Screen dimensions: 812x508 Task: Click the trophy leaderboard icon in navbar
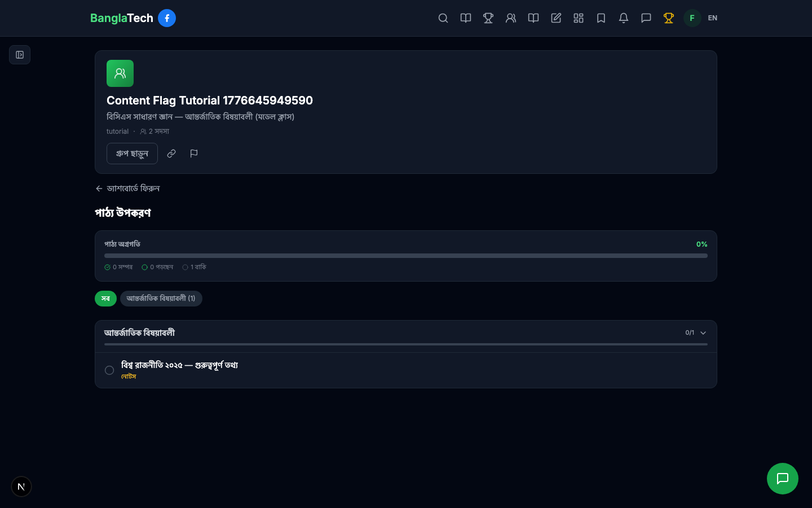click(488, 18)
